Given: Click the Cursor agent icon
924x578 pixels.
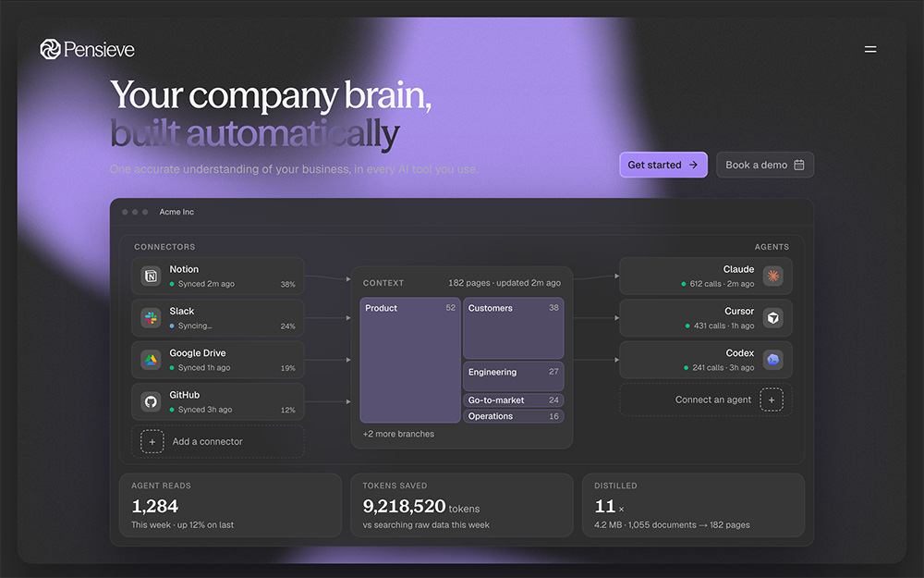Looking at the screenshot, I should coord(773,318).
